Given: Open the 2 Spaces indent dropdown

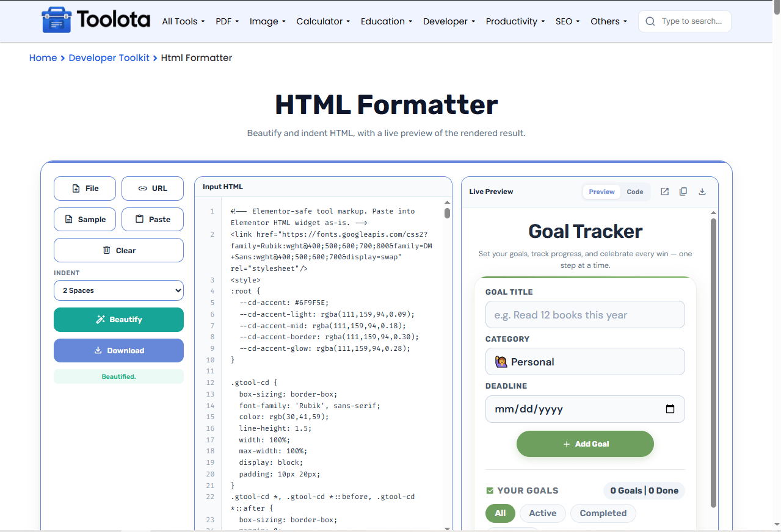Looking at the screenshot, I should (x=118, y=290).
